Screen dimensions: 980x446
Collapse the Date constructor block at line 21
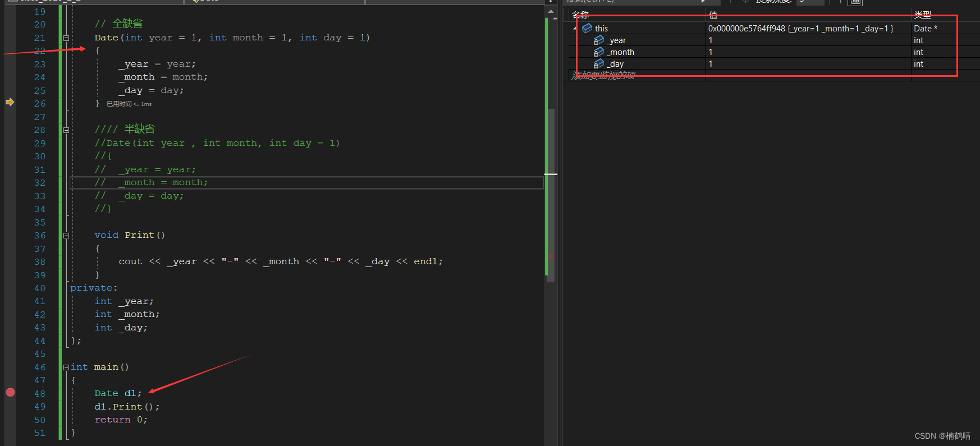pos(66,38)
